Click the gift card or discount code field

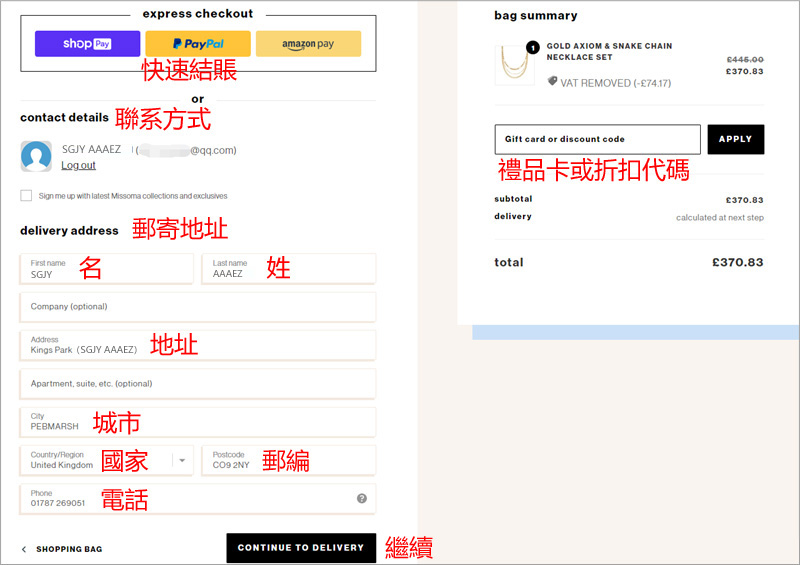[597, 139]
